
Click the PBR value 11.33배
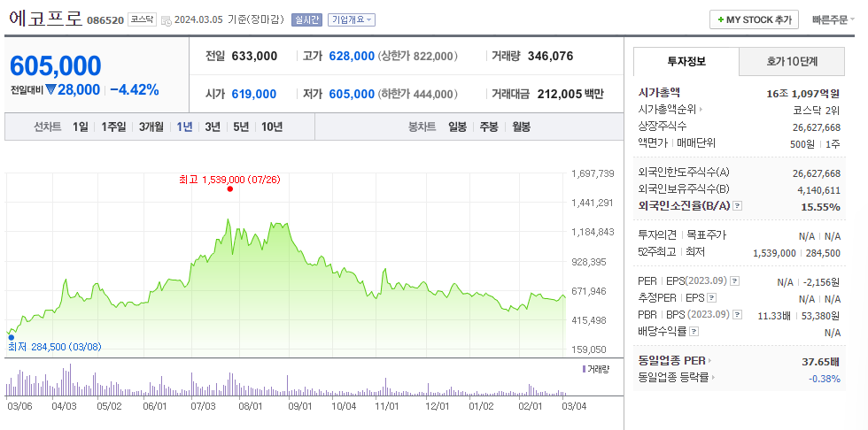pyautogui.click(x=774, y=316)
